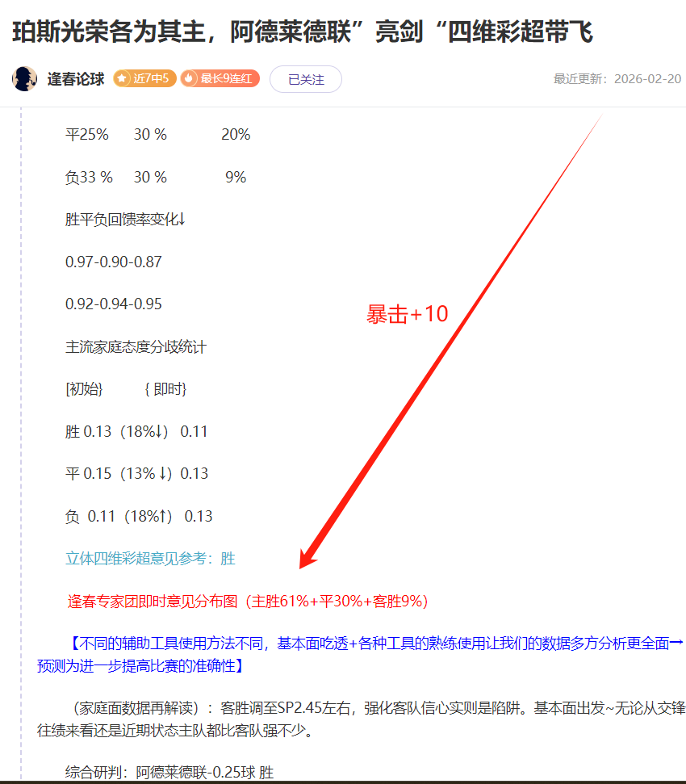This screenshot has width=686, height=784.
Task: Click the 胜 0.13 (18%↓) row
Action: coord(136,432)
